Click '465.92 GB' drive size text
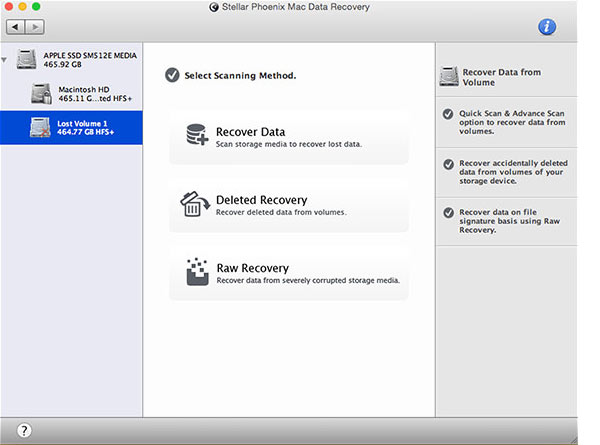 pyautogui.click(x=62, y=65)
